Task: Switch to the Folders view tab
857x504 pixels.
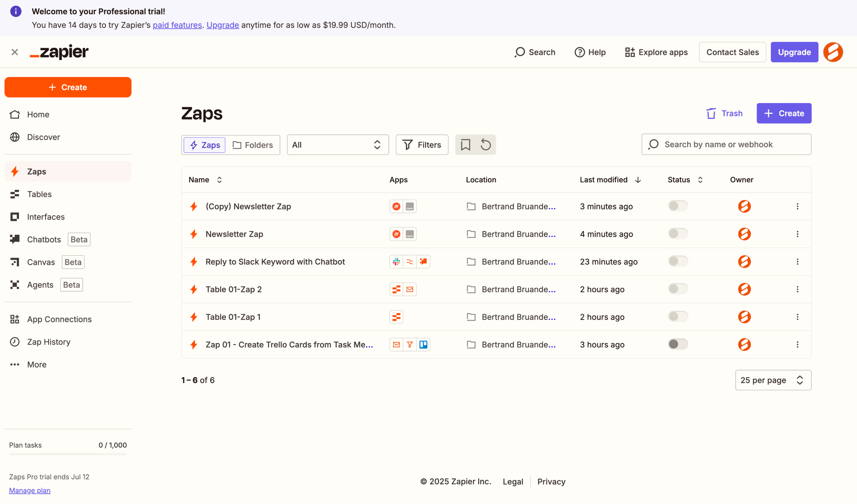Action: point(252,145)
